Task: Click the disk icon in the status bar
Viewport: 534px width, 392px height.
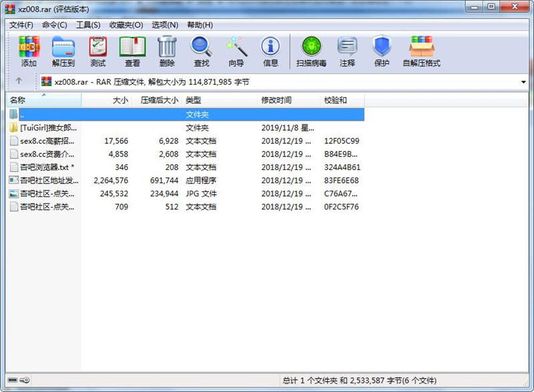Action: (x=13, y=380)
